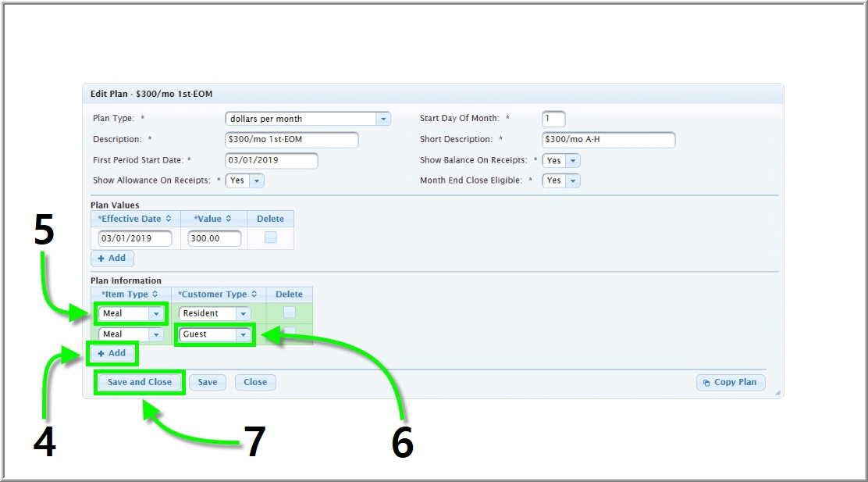Click the Close button

pyautogui.click(x=255, y=382)
